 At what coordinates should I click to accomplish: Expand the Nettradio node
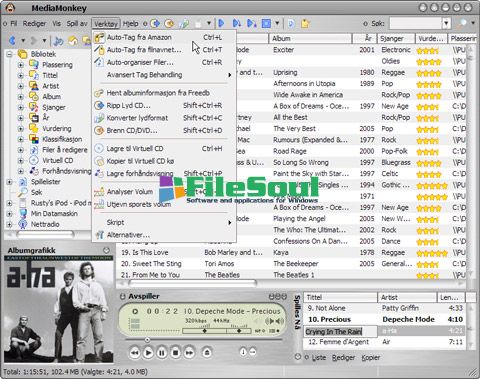pos(10,224)
